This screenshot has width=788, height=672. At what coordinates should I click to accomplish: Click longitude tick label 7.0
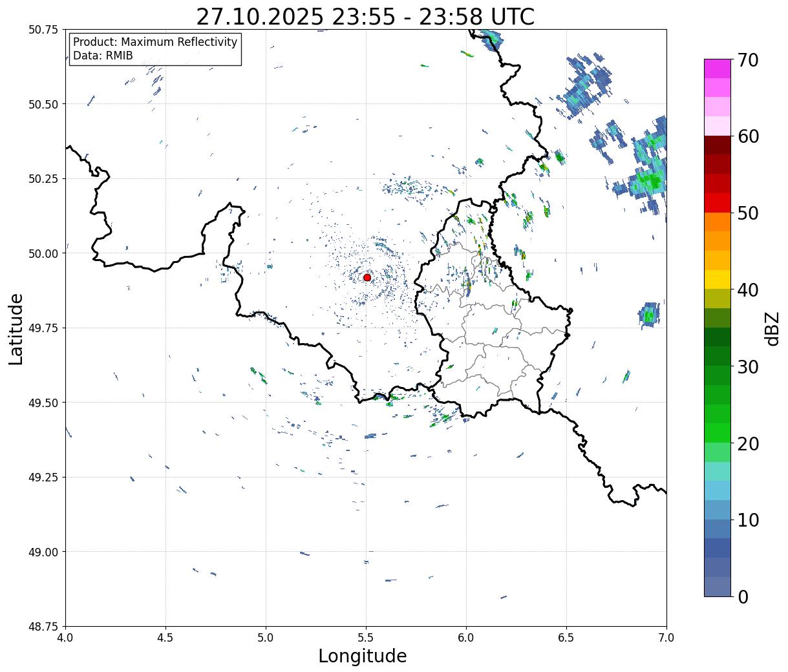click(666, 638)
